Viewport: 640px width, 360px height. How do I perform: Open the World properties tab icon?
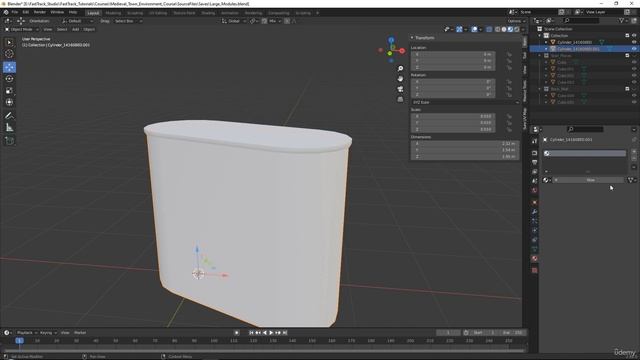[x=534, y=190]
